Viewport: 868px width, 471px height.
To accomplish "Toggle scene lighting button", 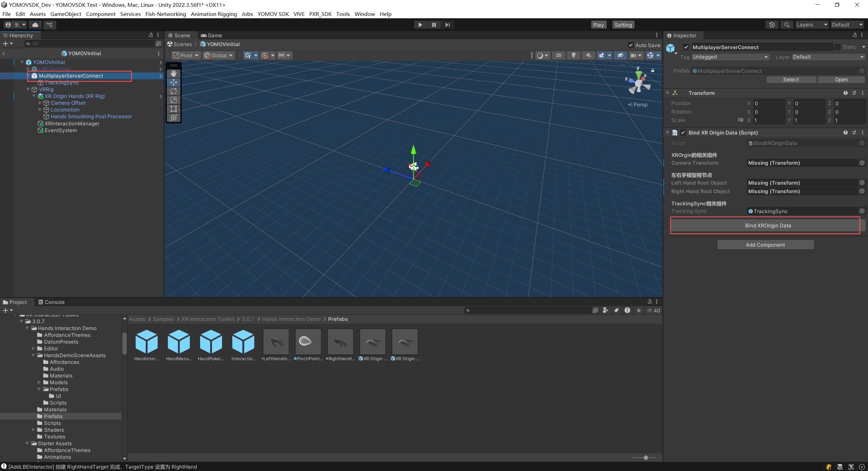I will click(574, 56).
